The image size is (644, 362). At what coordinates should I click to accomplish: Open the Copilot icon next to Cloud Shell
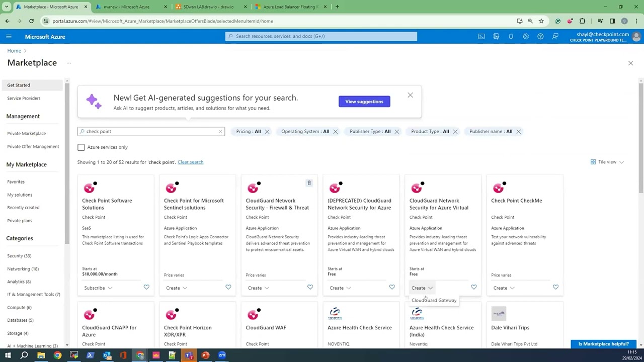(x=496, y=36)
